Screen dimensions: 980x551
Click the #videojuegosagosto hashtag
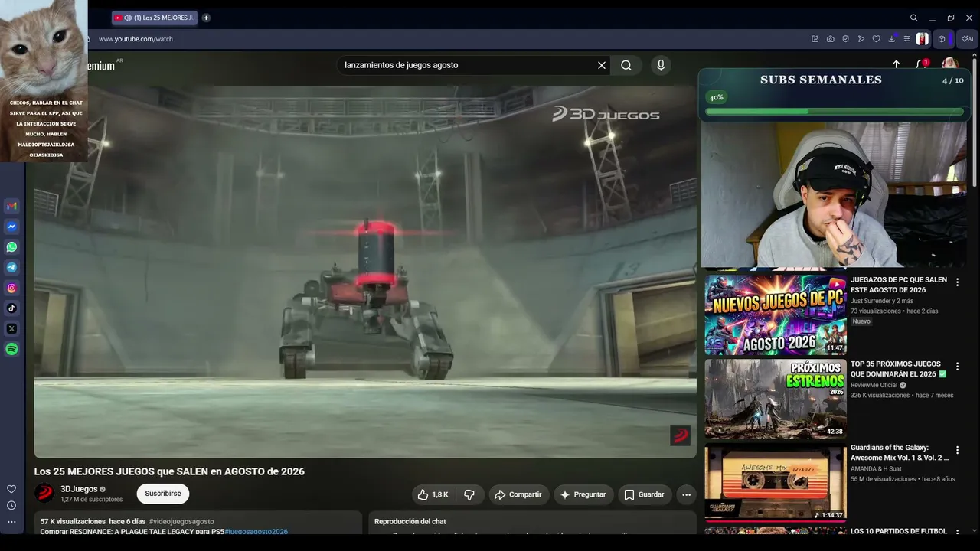[181, 521]
